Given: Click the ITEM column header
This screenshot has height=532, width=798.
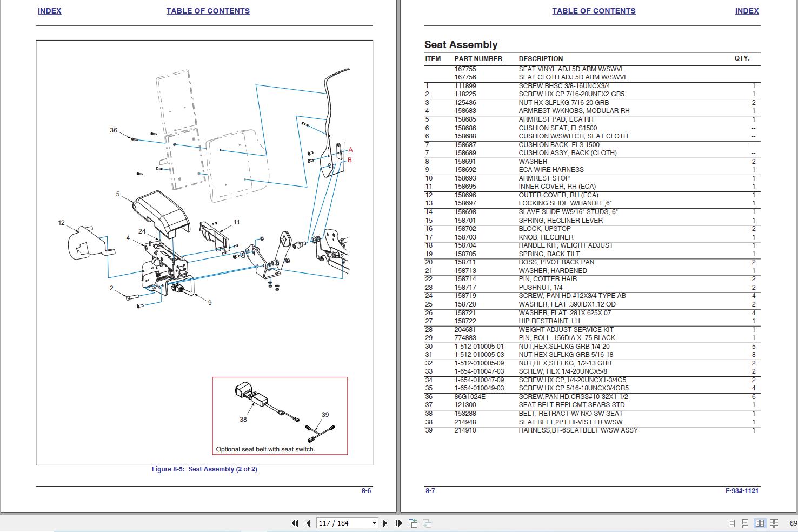Looking at the screenshot, I should click(x=433, y=59).
